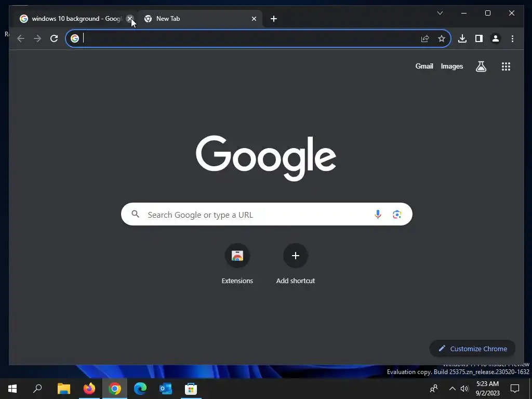Search by image with Google Lens
This screenshot has width=532, height=399.
point(397,215)
